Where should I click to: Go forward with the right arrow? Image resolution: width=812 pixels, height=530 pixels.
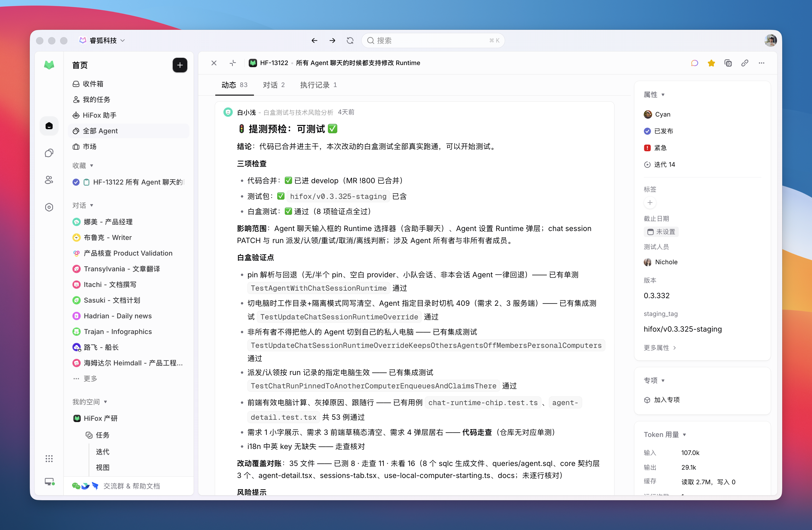click(x=332, y=41)
